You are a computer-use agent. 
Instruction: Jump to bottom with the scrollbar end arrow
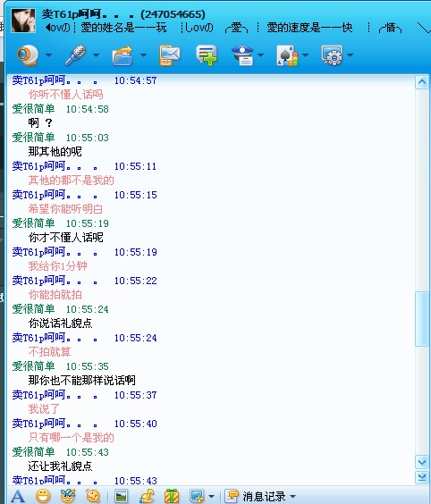coord(422,477)
